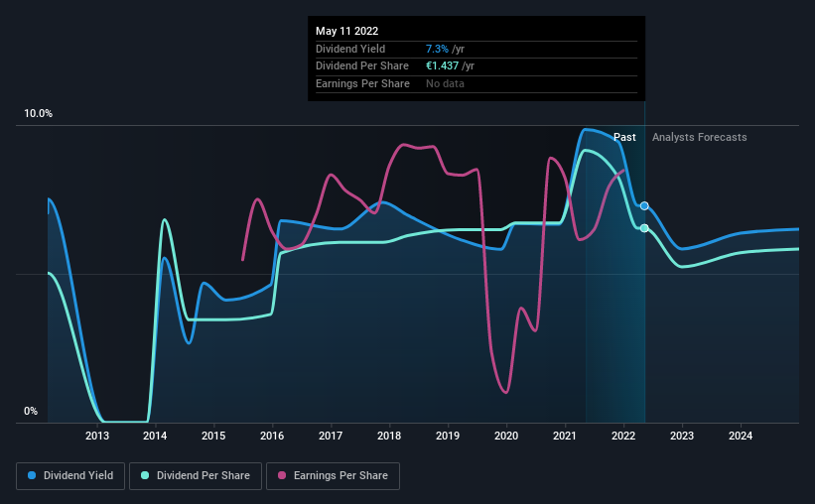Click the 2023 x-axis label
The image size is (815, 504).
[x=682, y=436]
